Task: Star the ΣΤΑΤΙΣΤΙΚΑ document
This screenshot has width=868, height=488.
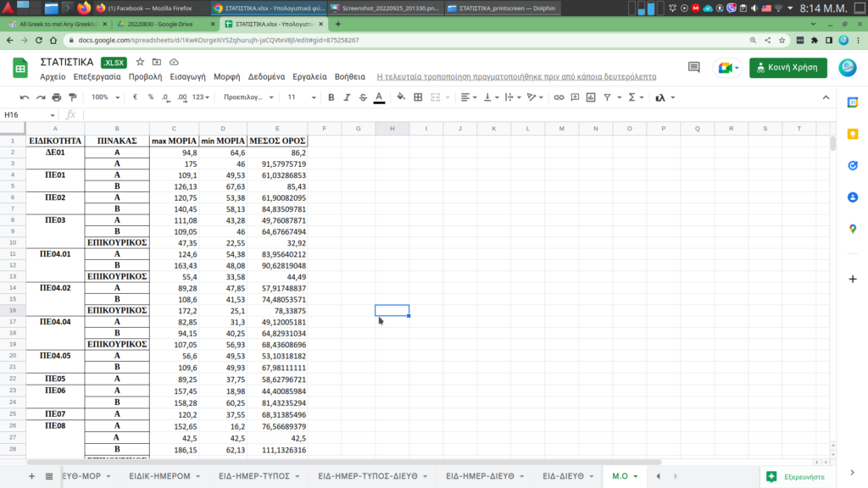Action: coord(140,62)
